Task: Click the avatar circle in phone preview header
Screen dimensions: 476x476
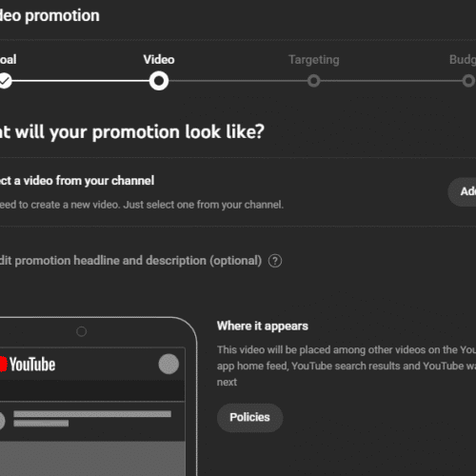Action: [169, 364]
